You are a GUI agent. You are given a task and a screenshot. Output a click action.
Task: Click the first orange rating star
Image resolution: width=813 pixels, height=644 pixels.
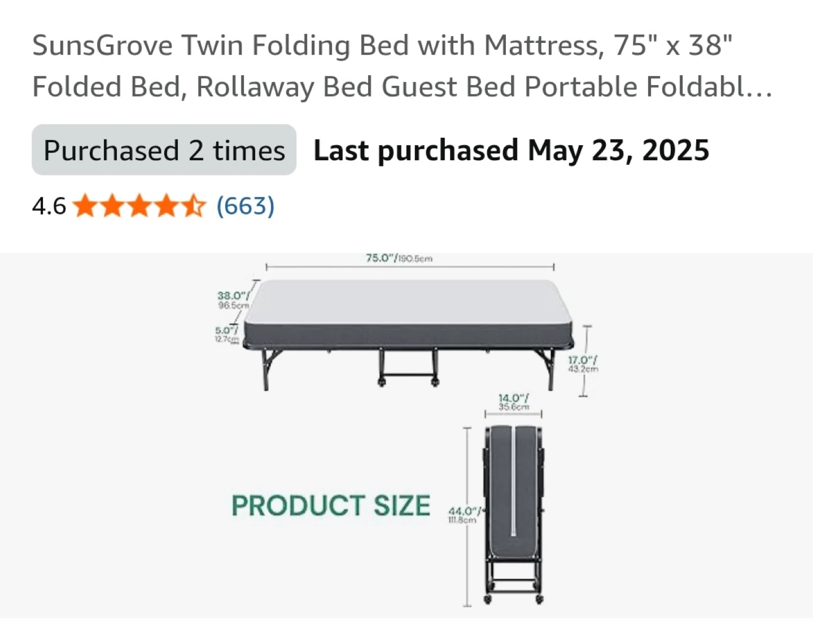(85, 206)
